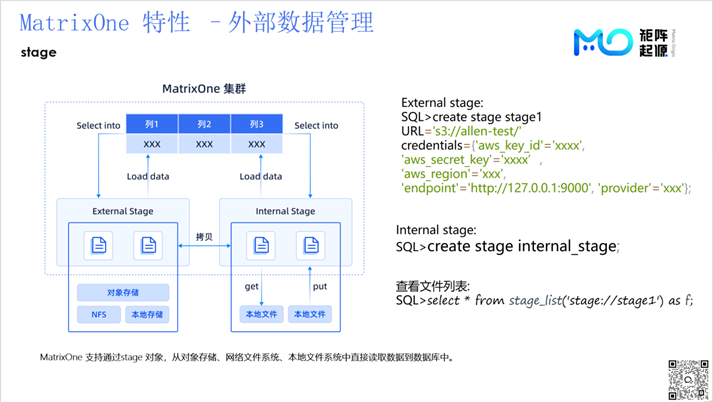713x402 pixels.
Task: Select the 列2 column header
Action: click(204, 124)
